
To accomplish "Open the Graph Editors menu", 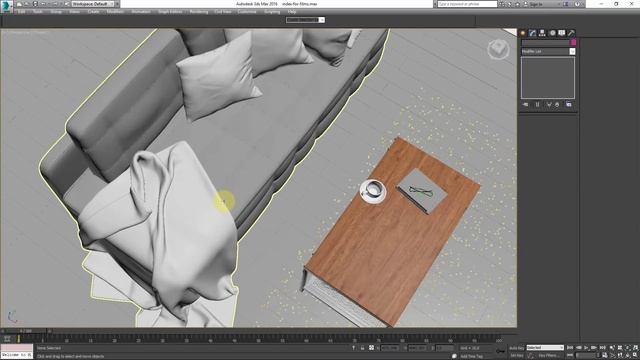I will pyautogui.click(x=170, y=12).
